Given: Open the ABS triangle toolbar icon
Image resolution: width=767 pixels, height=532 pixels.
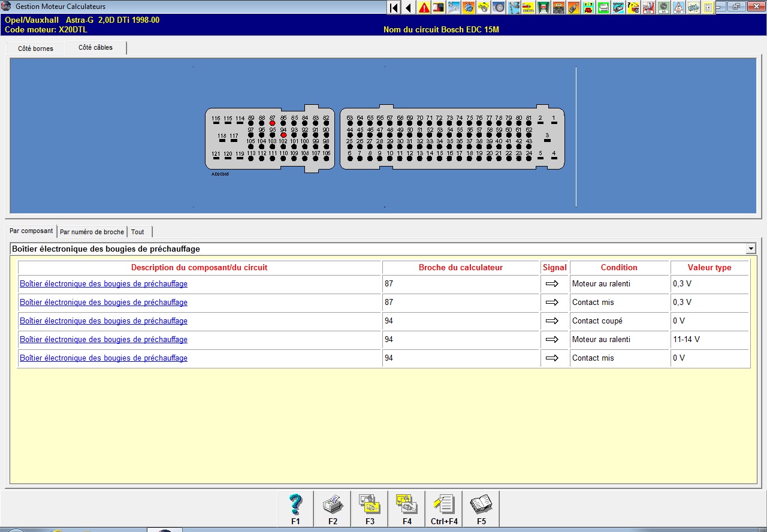Looking at the screenshot, I should click(x=678, y=7).
